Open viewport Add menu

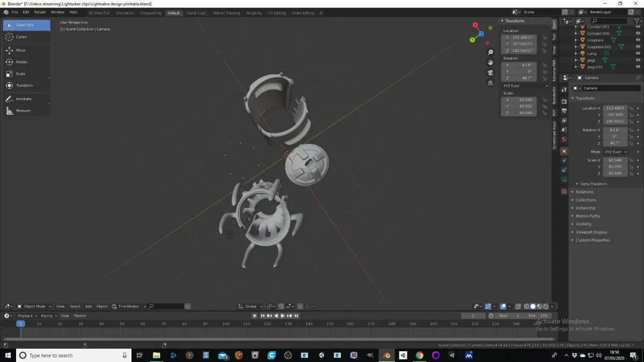click(x=89, y=306)
